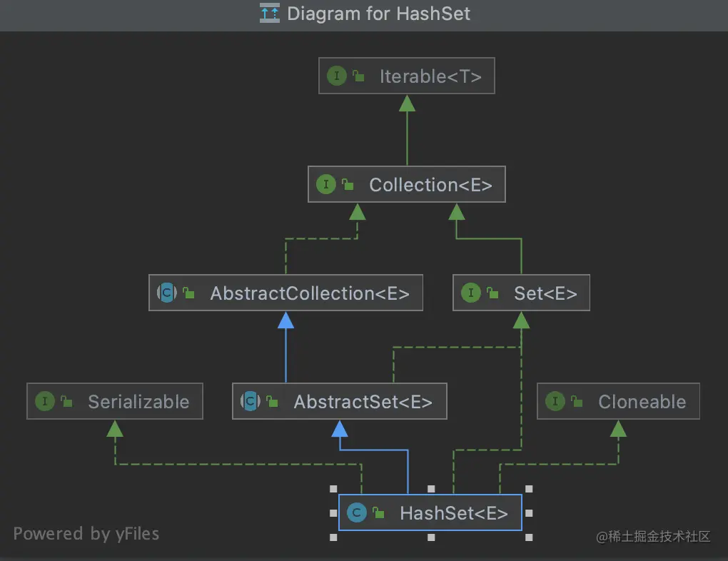The height and width of the screenshot is (561, 728).
Task: Click the interface icon on Set<E> node
Action: pos(471,293)
